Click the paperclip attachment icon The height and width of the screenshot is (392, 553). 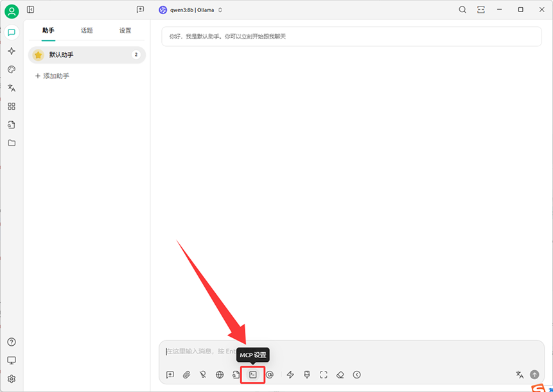point(186,375)
